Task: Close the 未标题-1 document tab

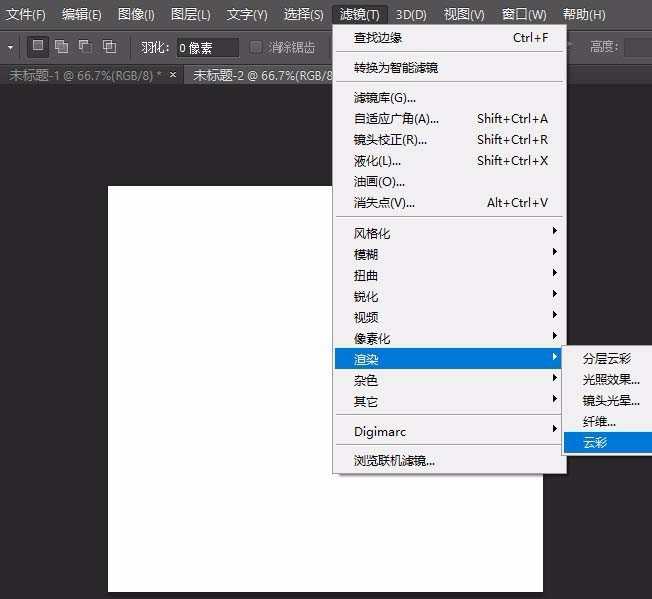Action: [173, 75]
